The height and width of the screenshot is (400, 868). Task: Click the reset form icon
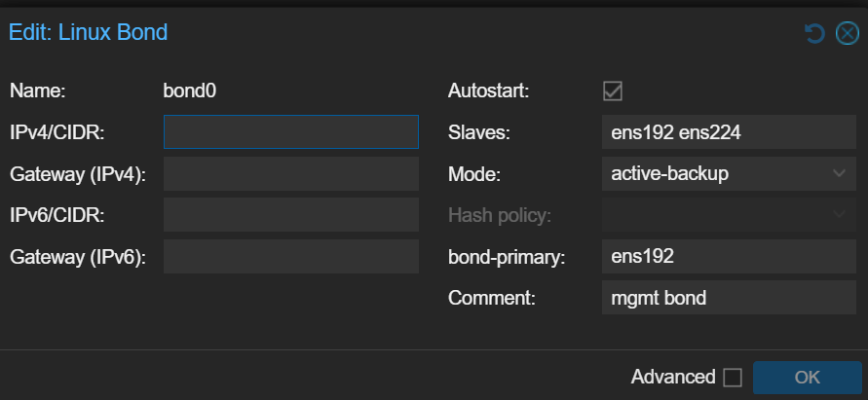tap(814, 33)
